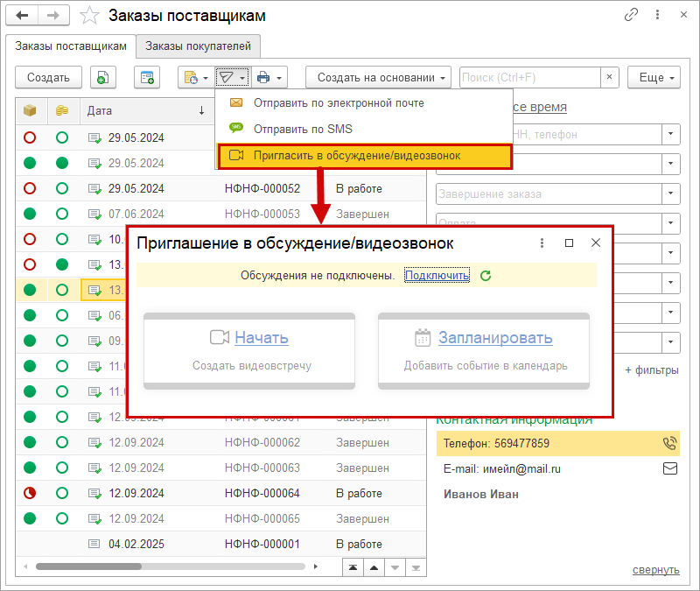Choose Пригласить в обсуждение/видеозвонок

tap(364, 156)
